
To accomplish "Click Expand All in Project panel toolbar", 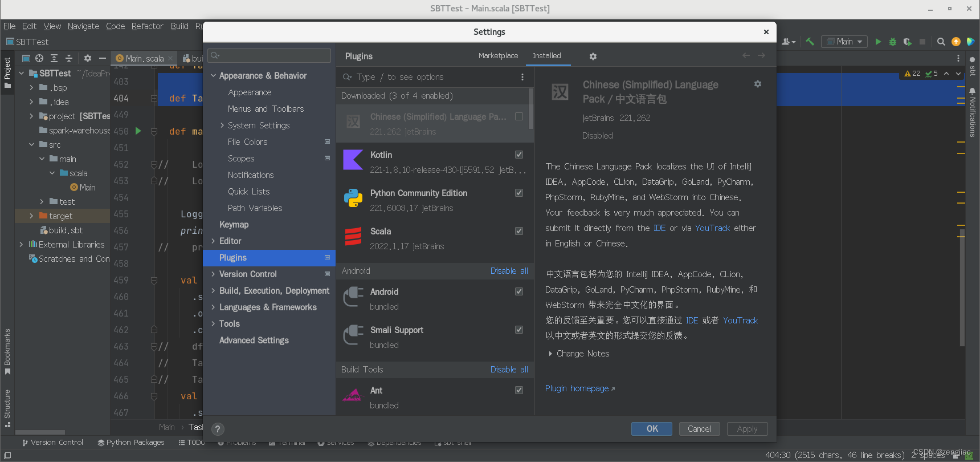I will (x=54, y=58).
